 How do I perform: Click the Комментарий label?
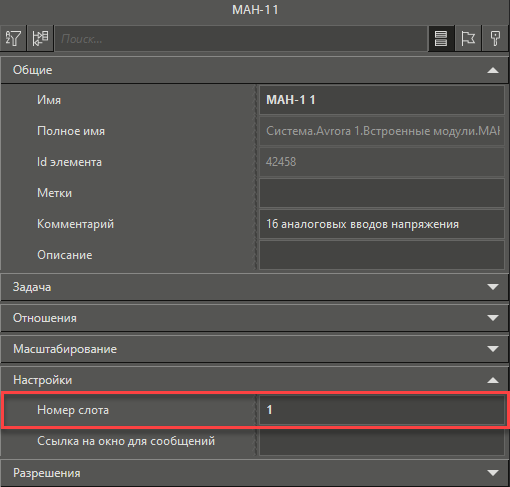75,224
